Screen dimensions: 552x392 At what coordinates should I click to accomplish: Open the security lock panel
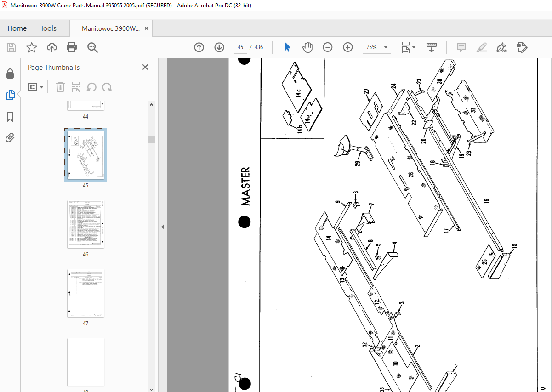coord(10,74)
